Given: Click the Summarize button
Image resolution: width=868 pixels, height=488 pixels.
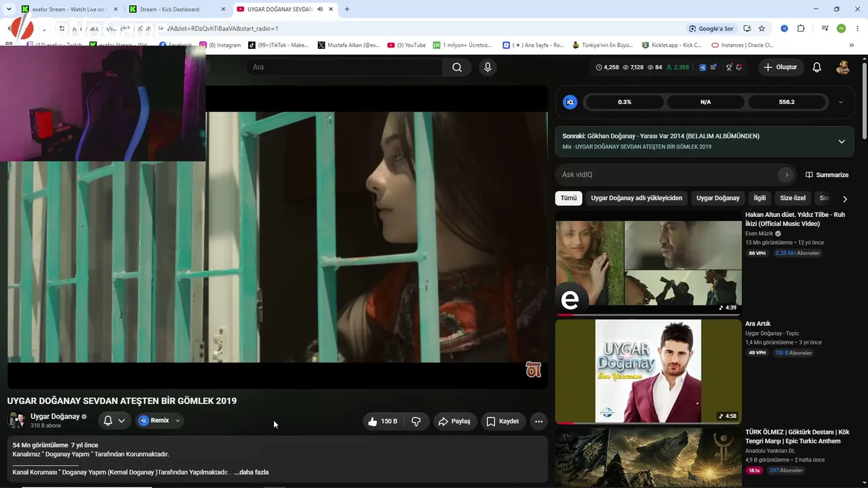Looking at the screenshot, I should point(827,175).
